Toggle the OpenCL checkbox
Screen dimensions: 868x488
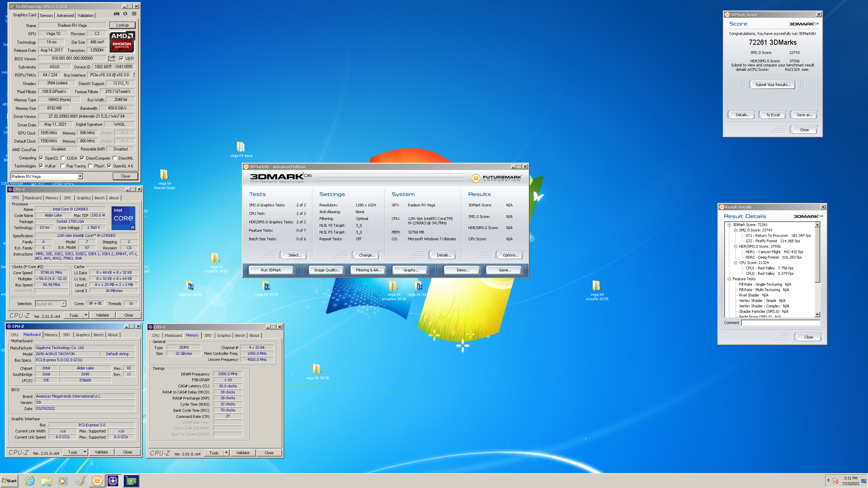pyautogui.click(x=41, y=158)
